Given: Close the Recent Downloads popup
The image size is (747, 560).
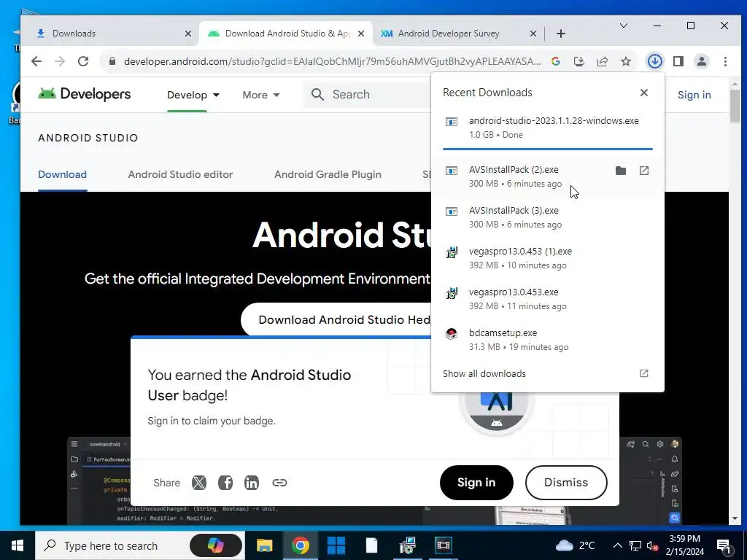Looking at the screenshot, I should [x=643, y=93].
